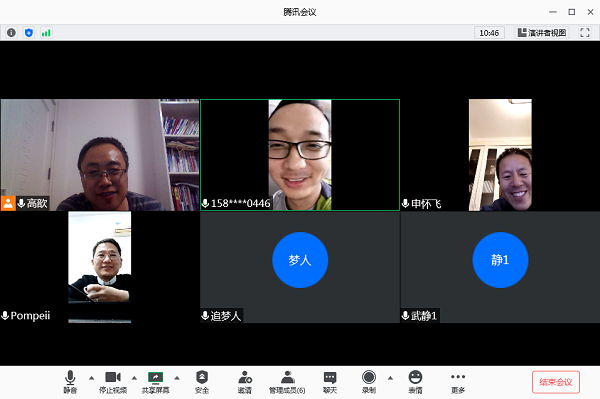Click the 梦人 blue avatar circle
This screenshot has width=600, height=399.
click(x=300, y=260)
